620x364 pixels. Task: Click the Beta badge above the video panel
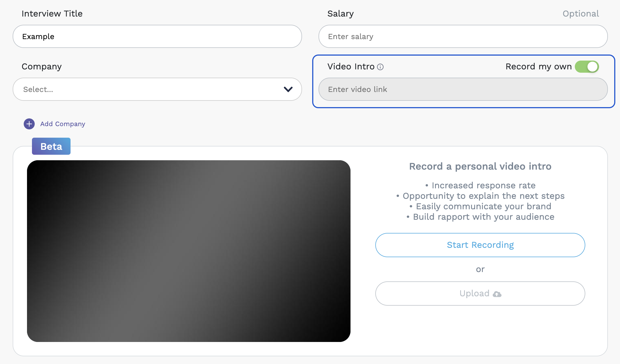point(51,146)
